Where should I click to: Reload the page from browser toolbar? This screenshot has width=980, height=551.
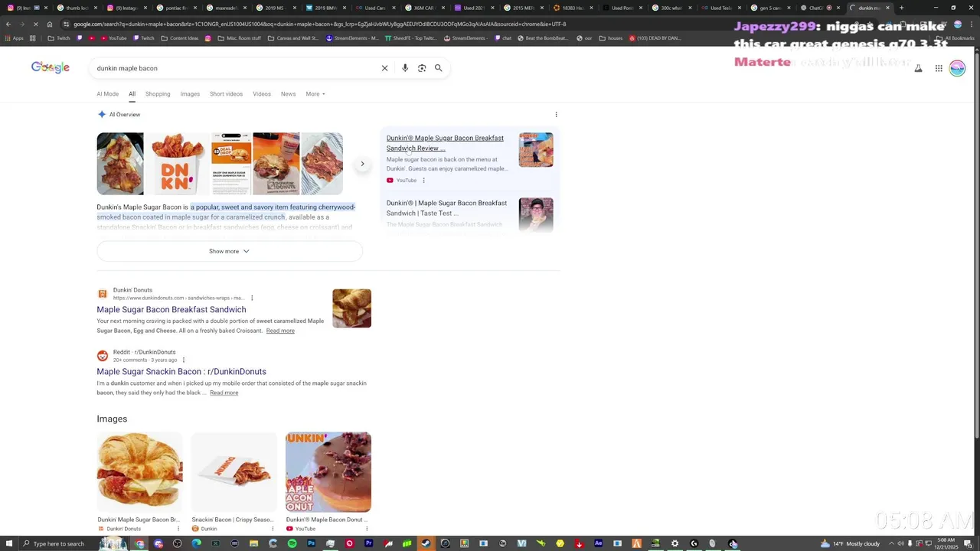pyautogui.click(x=35, y=24)
